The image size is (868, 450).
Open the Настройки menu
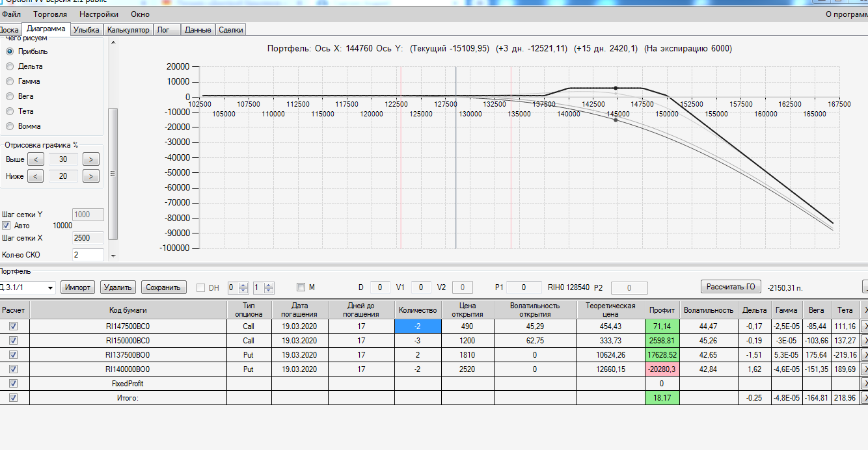(x=99, y=14)
